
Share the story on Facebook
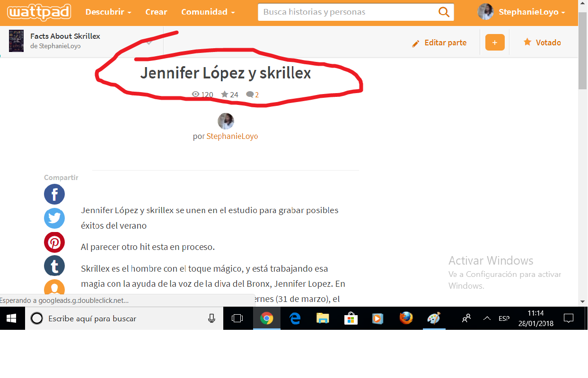(54, 194)
